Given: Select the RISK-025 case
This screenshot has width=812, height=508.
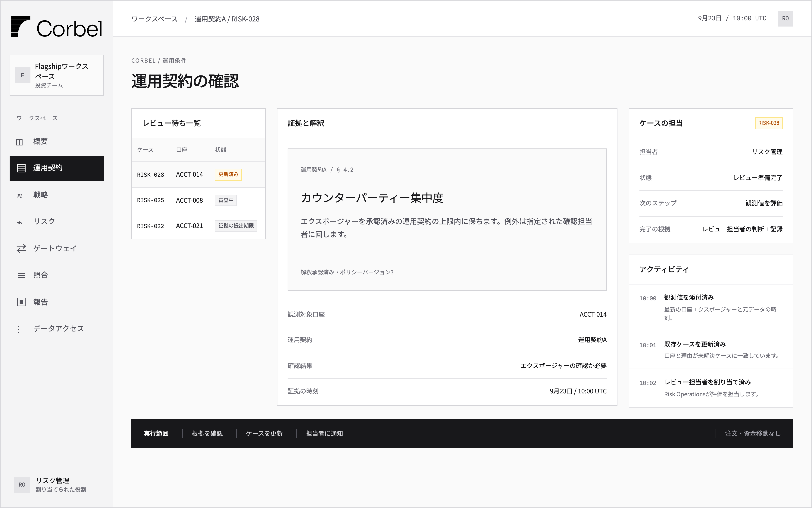Looking at the screenshot, I should [x=198, y=200].
